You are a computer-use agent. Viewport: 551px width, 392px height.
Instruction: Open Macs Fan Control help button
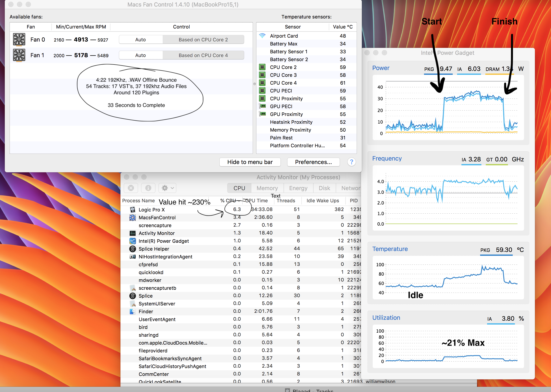point(351,162)
